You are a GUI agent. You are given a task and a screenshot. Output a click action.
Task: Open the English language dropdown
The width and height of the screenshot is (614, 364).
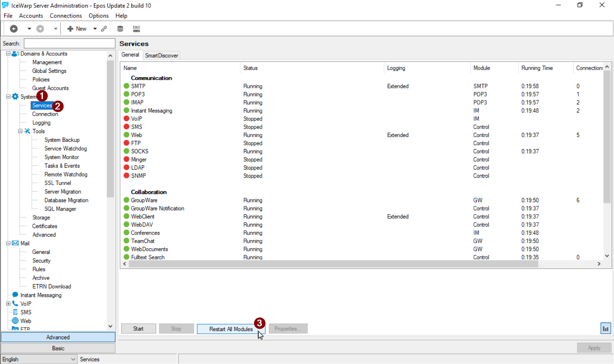point(39,359)
